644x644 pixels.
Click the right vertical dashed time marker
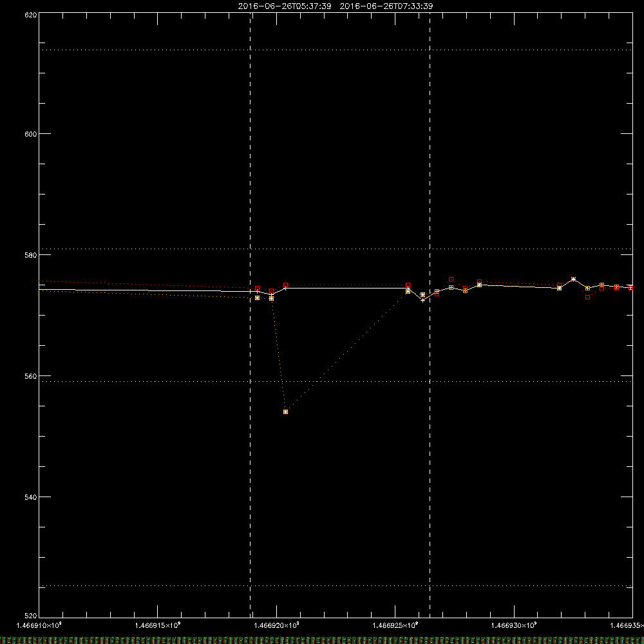(x=430, y=315)
